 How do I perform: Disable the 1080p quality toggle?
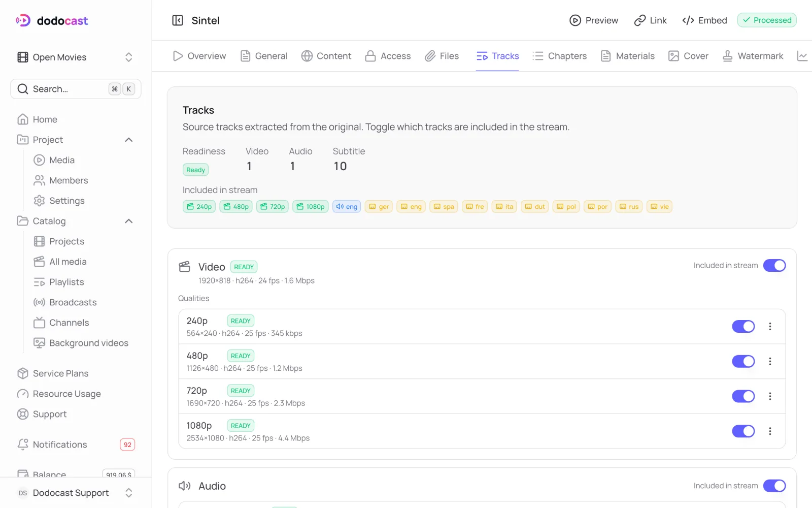point(743,431)
